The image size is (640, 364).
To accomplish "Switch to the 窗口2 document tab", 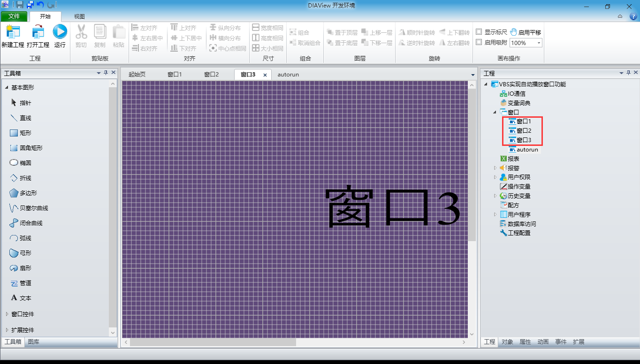I will [211, 75].
